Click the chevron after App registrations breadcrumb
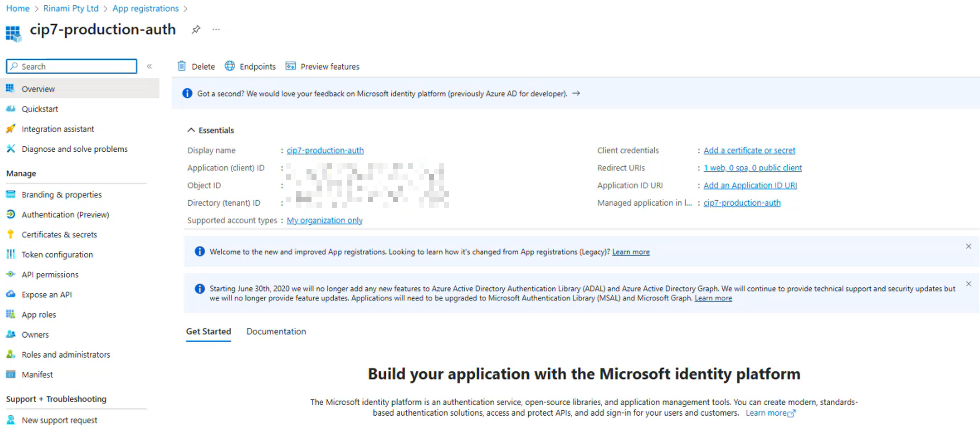Image resolution: width=980 pixels, height=430 pixels. click(x=186, y=8)
